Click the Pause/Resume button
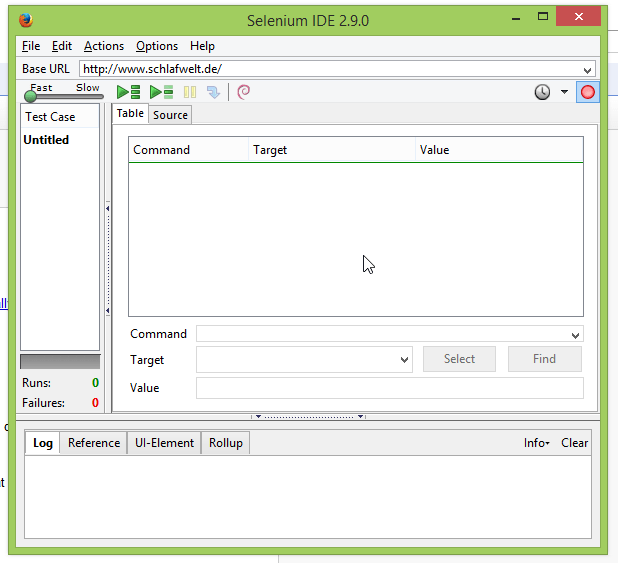 coord(190,92)
